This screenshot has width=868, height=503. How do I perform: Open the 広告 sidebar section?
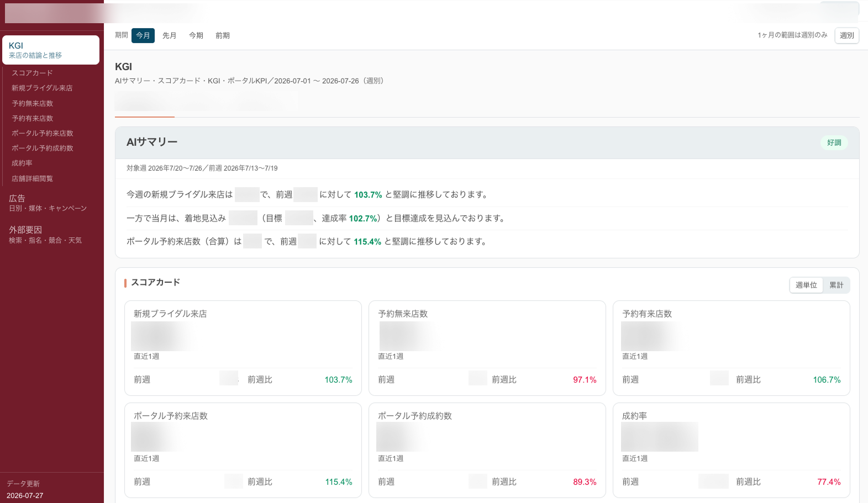click(48, 203)
